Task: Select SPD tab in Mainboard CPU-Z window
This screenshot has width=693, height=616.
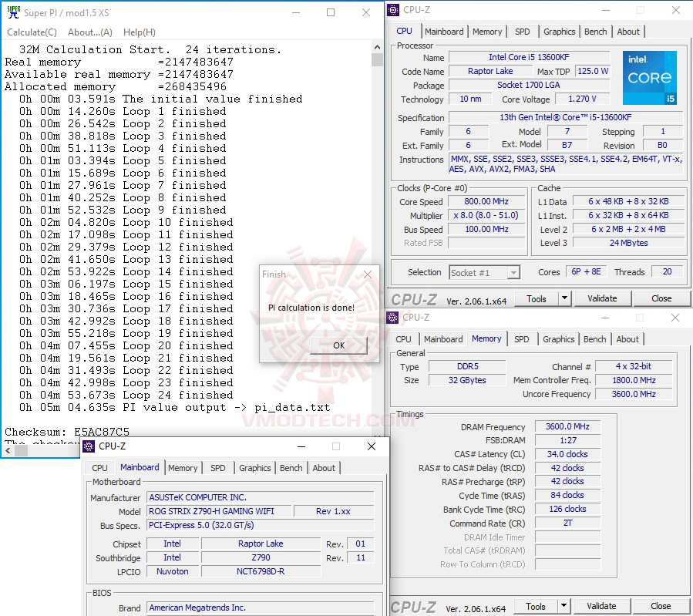Action: (x=217, y=468)
